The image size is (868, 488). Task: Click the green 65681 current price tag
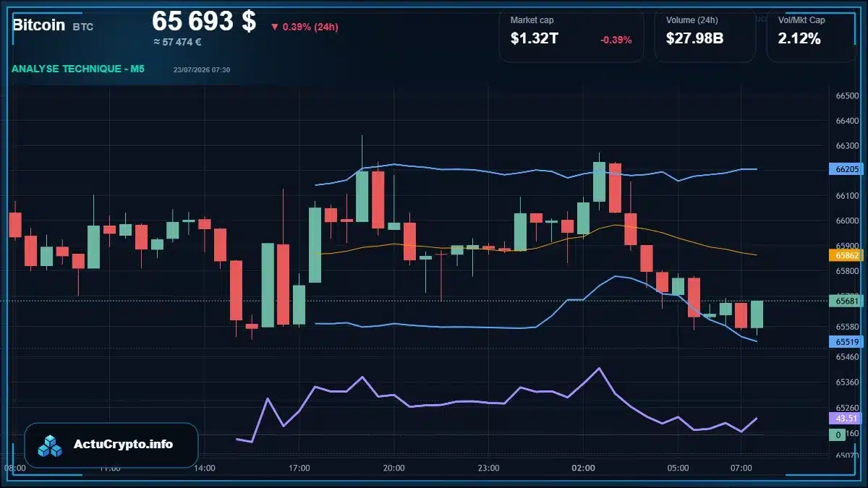846,301
